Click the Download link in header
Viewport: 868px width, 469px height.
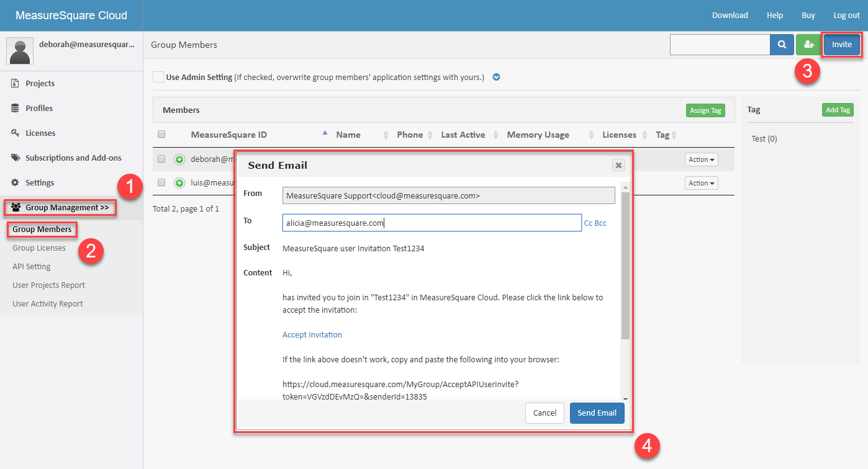[730, 16]
